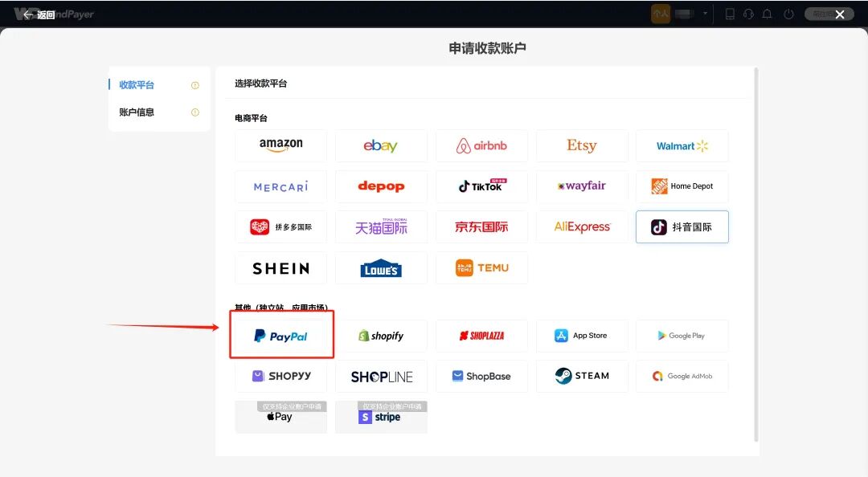
Task: Select the 天猫国际 platform option
Action: pyautogui.click(x=381, y=226)
